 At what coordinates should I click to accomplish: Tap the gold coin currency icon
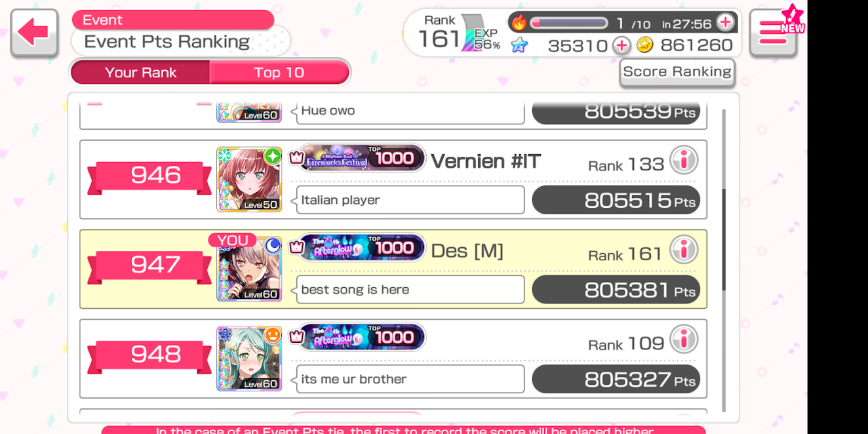pos(645,45)
